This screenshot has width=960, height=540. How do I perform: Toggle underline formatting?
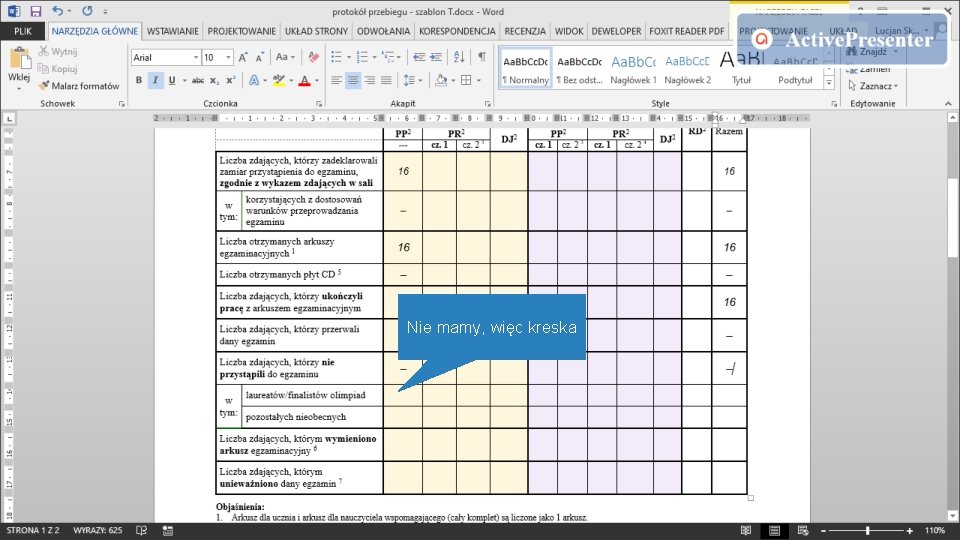[172, 80]
